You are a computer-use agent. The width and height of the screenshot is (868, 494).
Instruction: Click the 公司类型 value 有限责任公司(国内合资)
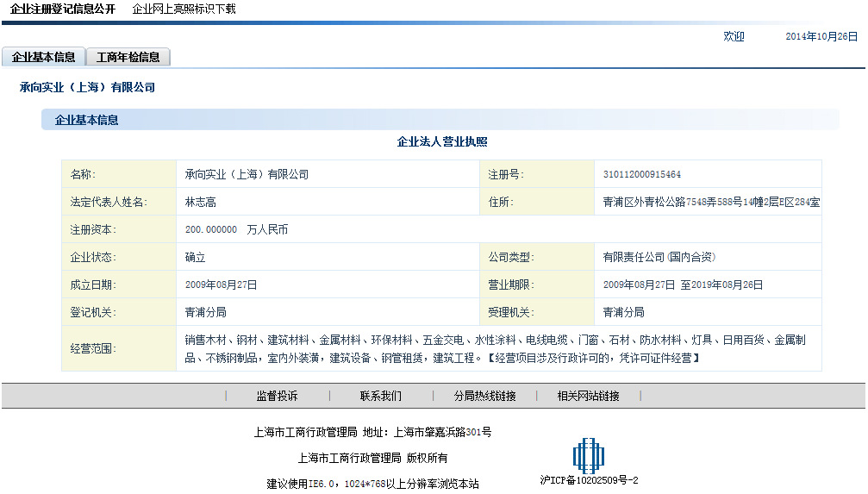pyautogui.click(x=659, y=258)
